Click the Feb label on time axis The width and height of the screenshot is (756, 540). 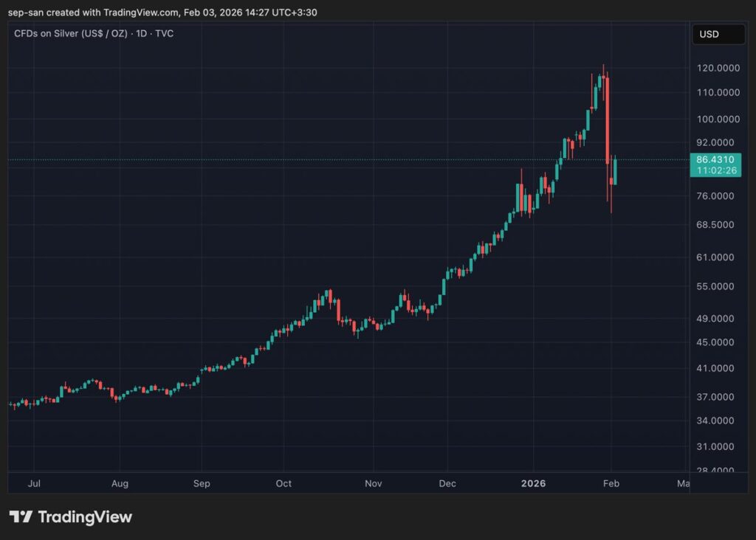coord(611,483)
